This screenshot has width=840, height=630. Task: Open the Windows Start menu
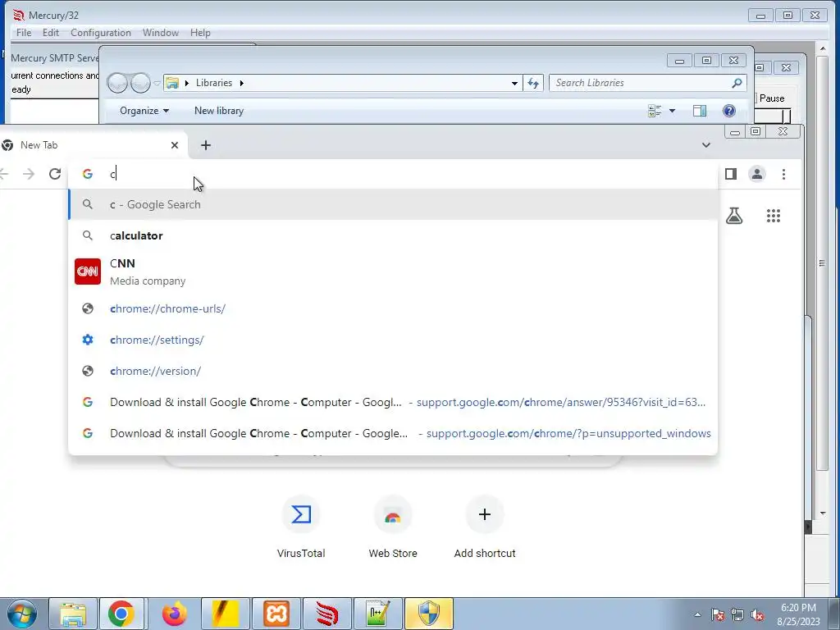(21, 614)
